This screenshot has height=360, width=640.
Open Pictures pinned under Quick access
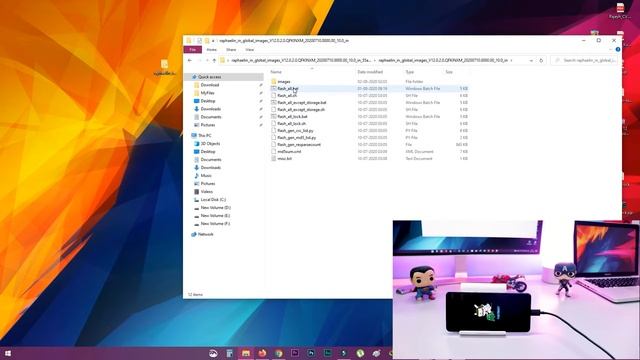pyautogui.click(x=208, y=125)
